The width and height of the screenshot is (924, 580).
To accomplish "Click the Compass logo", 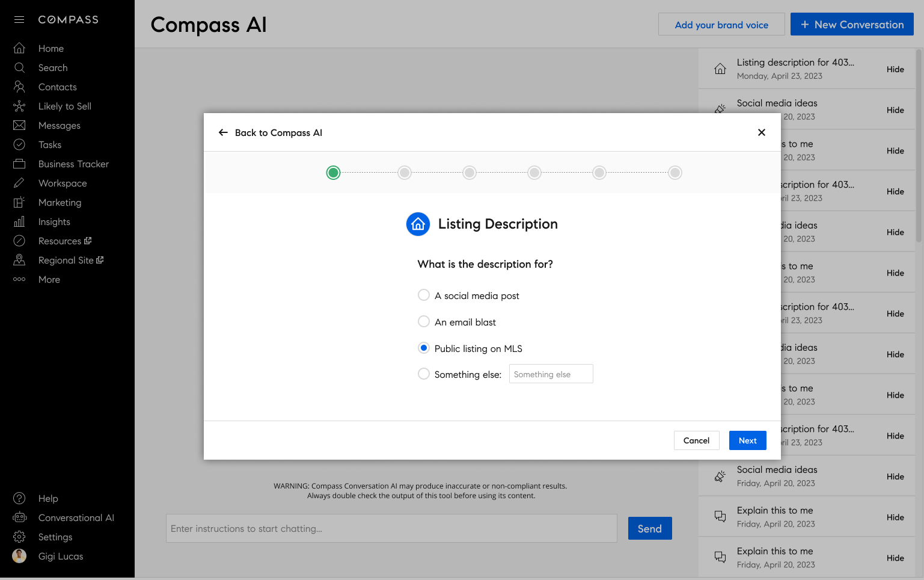I will tap(68, 20).
